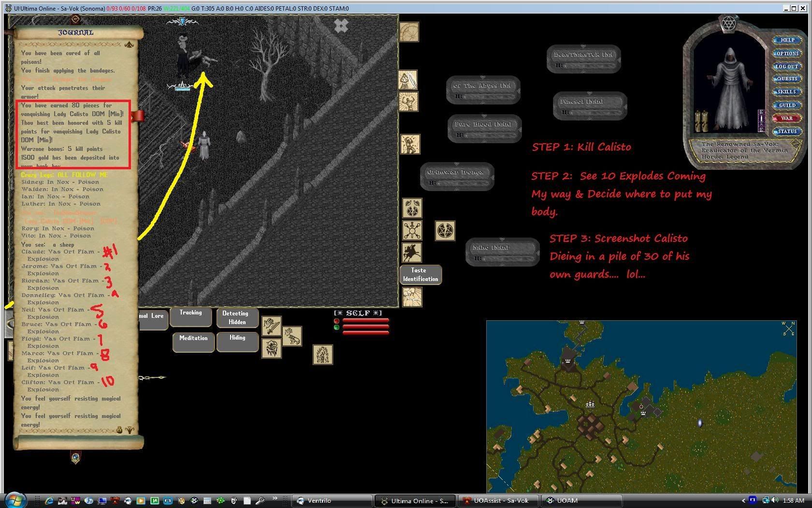Viewport: 812px width, 508px height.
Task: Use the Tracking skill button
Action: pos(191,317)
